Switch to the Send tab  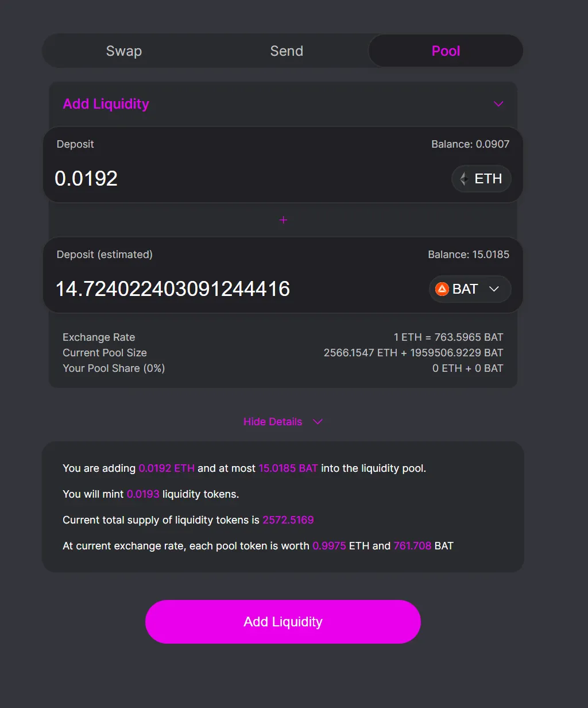point(287,51)
